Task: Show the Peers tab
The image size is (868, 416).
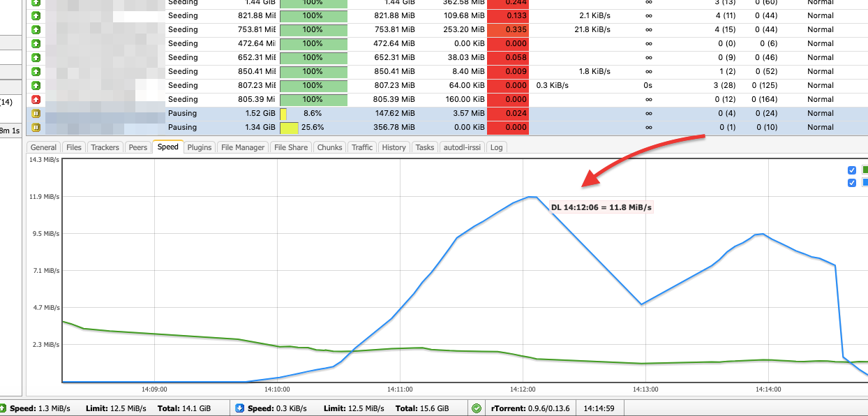Action: (138, 147)
